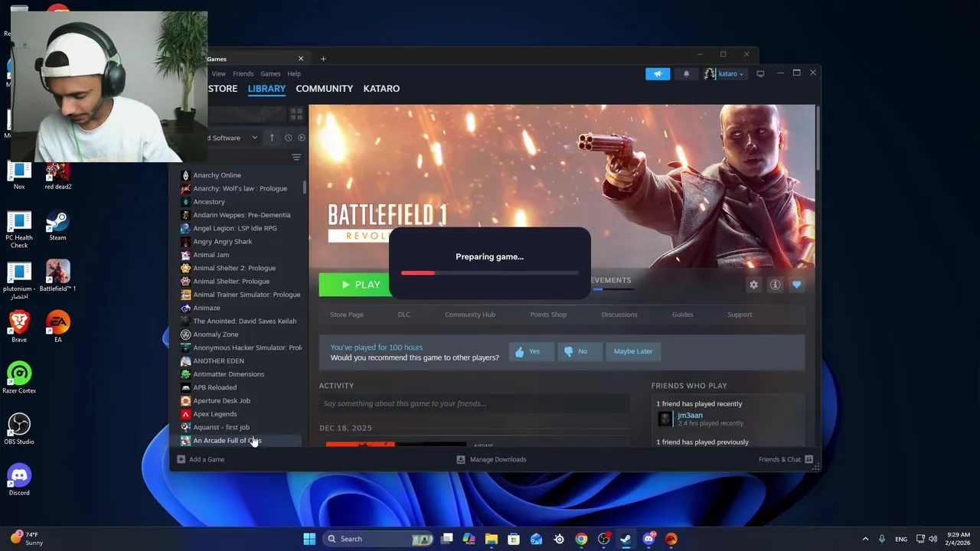Open the Store Page link
Screen dimensions: 980x551
(347, 315)
